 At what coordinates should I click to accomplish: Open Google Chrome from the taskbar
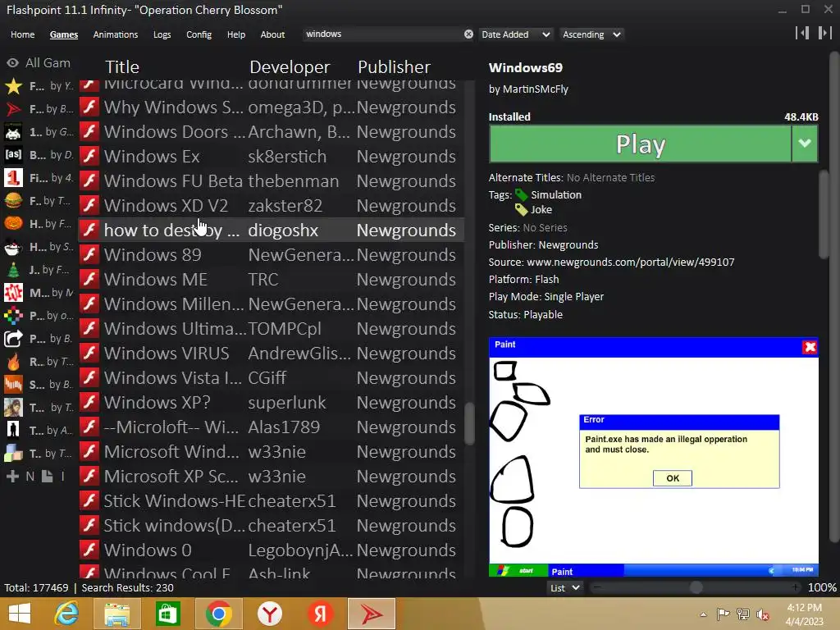(218, 614)
